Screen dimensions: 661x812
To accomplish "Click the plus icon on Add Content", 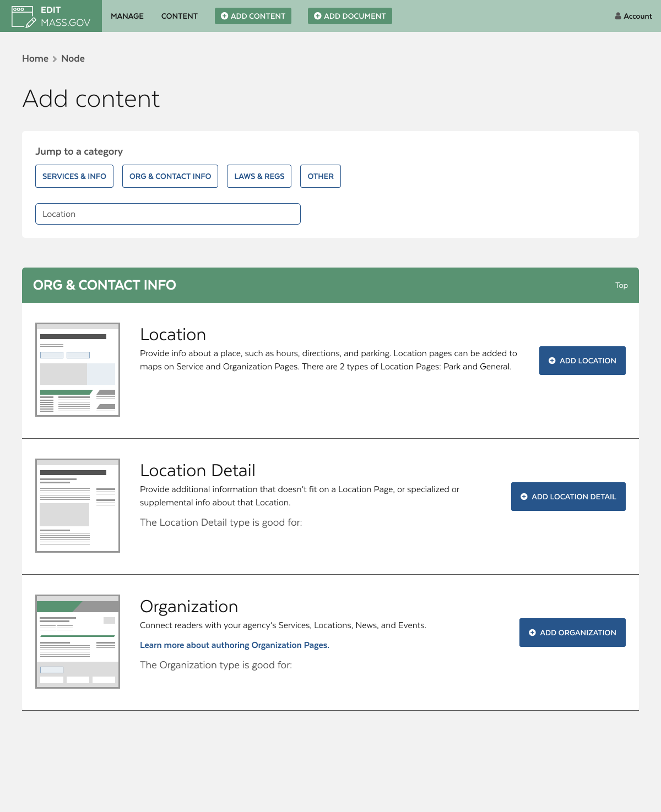I will pos(223,16).
